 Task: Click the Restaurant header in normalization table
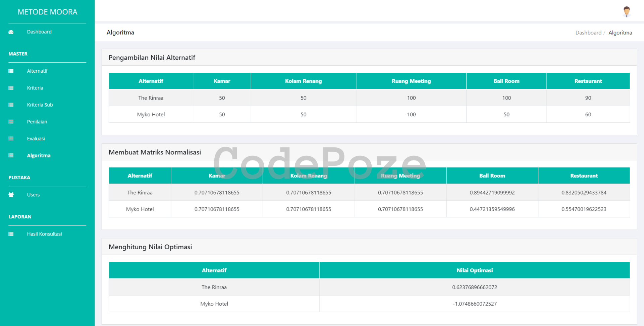(x=584, y=176)
